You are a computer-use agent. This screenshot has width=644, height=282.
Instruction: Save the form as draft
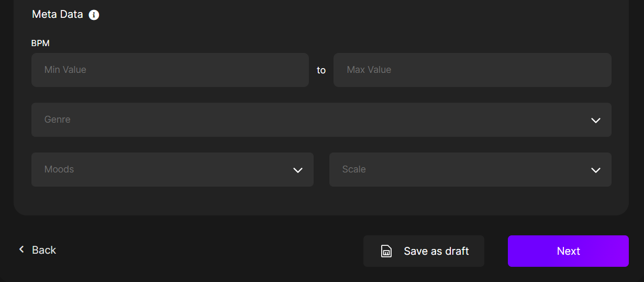(x=424, y=251)
